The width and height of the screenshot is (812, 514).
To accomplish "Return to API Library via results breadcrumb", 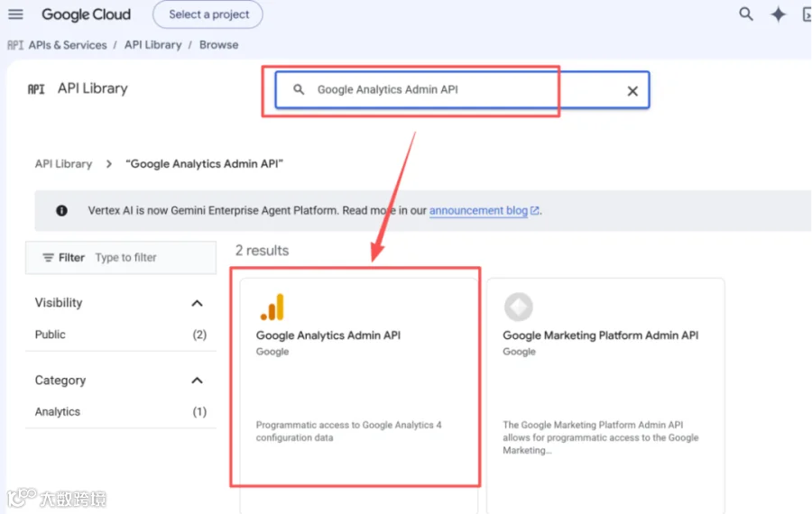I will click(63, 164).
